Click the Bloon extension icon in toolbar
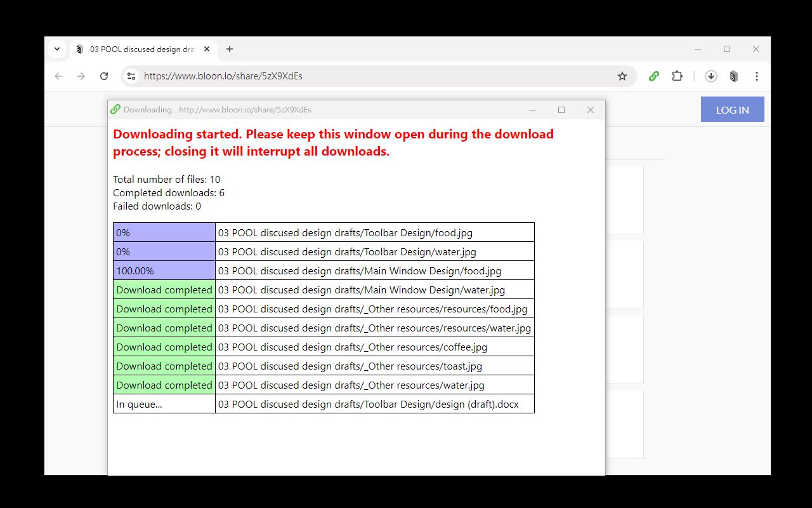Viewport: 812px width, 508px height. click(734, 76)
